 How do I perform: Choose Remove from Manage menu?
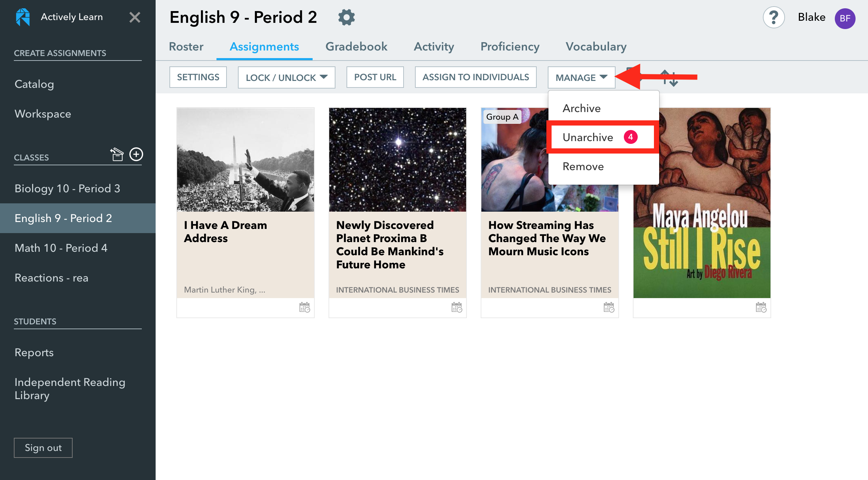(603, 166)
